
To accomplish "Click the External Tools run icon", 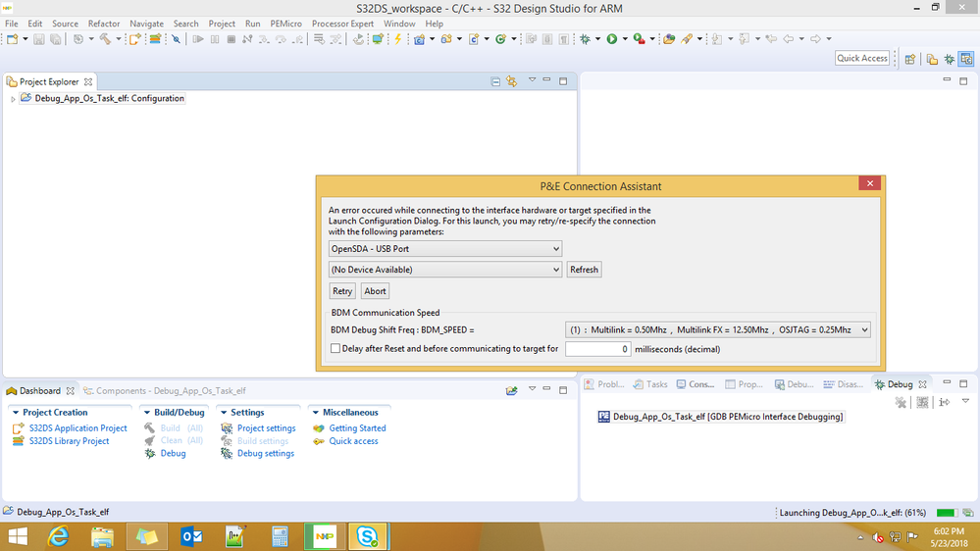I will [638, 39].
